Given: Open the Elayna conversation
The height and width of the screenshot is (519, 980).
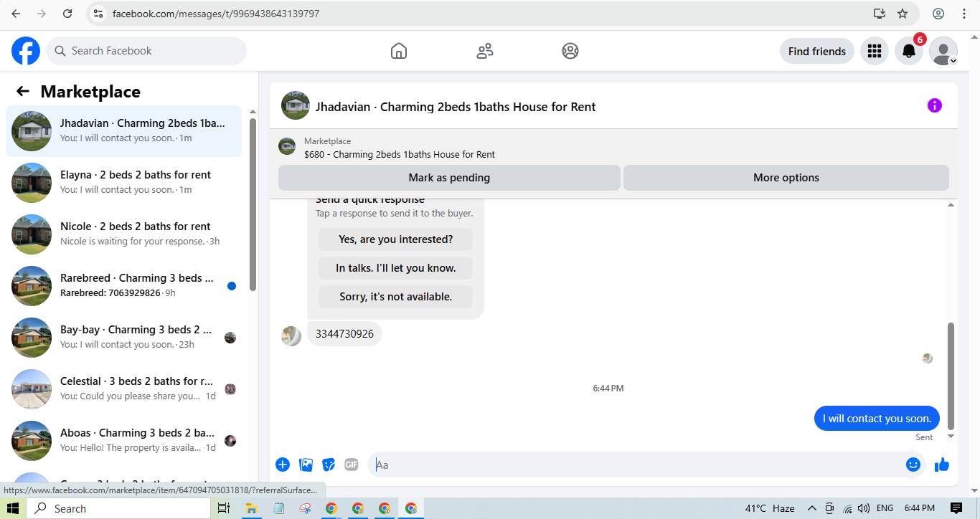Looking at the screenshot, I should tap(123, 182).
